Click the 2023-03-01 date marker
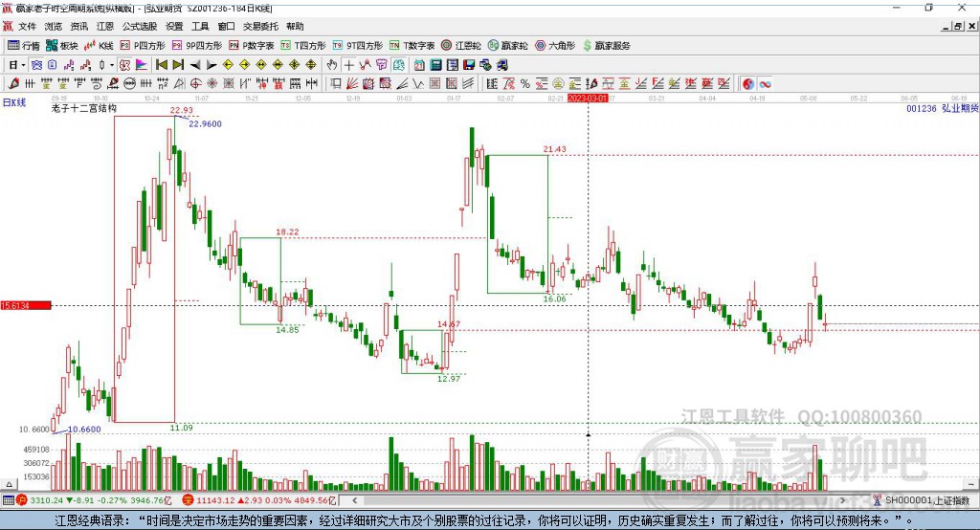The image size is (980, 530). (x=587, y=99)
